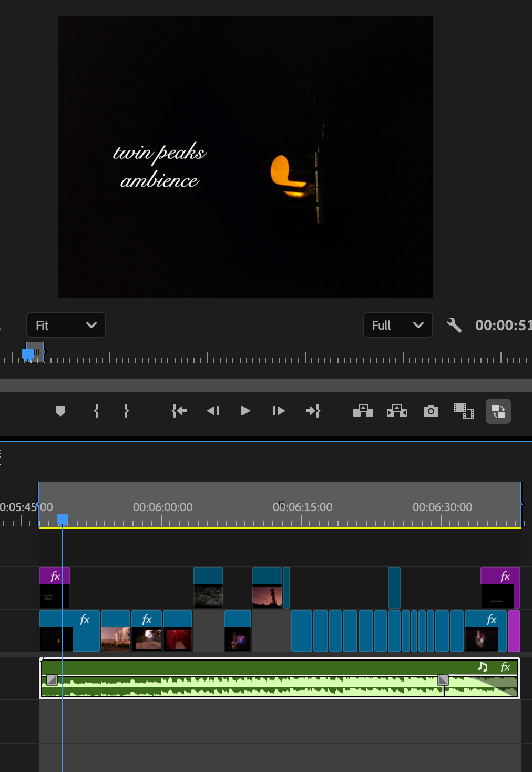The height and width of the screenshot is (772, 532).
Task: Open the Fit zoom level dropdown
Action: tap(66, 325)
